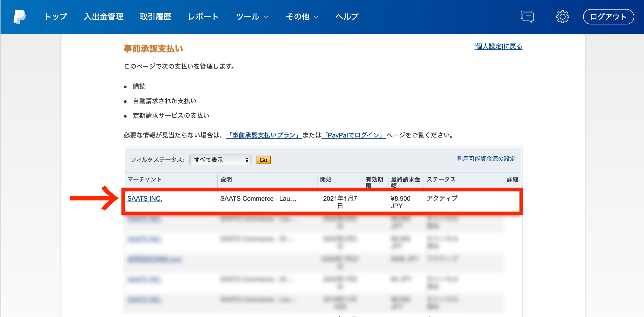Click the 利用可能資金源の設定 link
Screen dimensions: 644x317
pos(486,159)
